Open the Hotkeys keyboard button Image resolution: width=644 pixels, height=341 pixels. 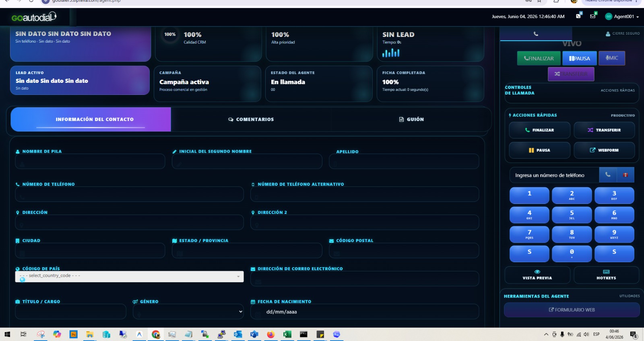click(x=606, y=275)
